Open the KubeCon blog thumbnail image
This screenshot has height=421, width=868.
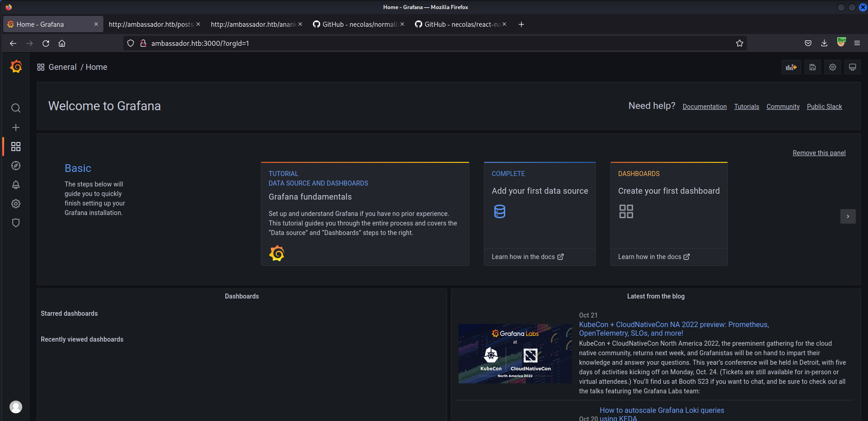(515, 353)
